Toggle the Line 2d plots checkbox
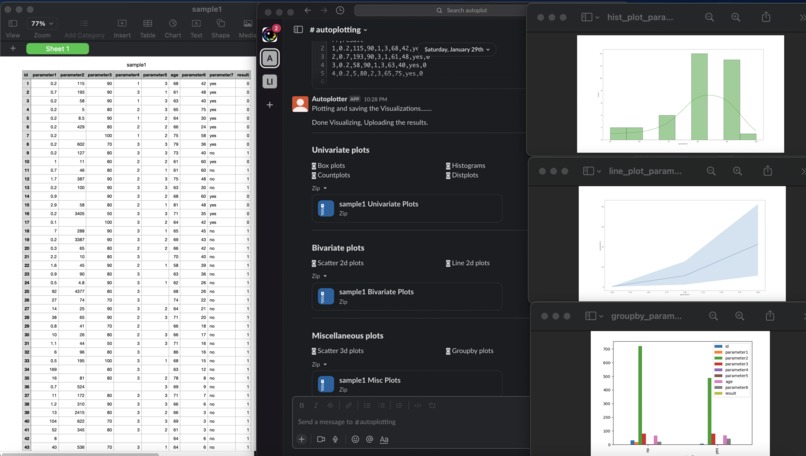 (448, 263)
